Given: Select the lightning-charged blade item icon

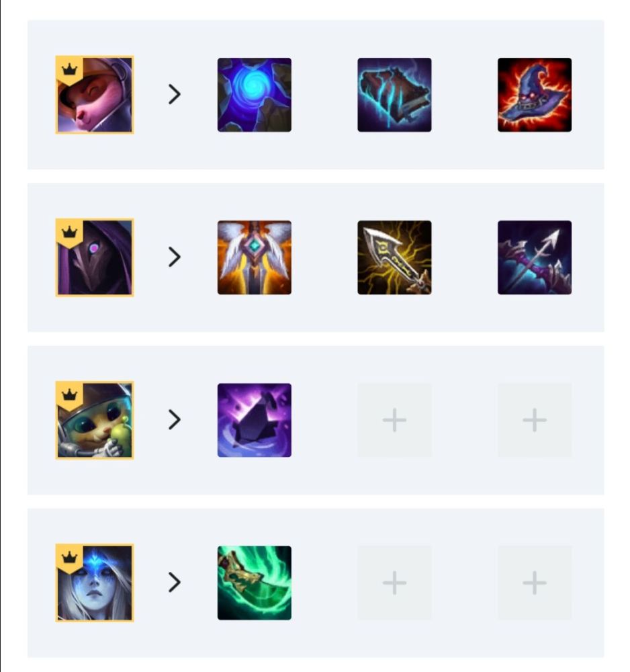Looking at the screenshot, I should click(x=394, y=257).
